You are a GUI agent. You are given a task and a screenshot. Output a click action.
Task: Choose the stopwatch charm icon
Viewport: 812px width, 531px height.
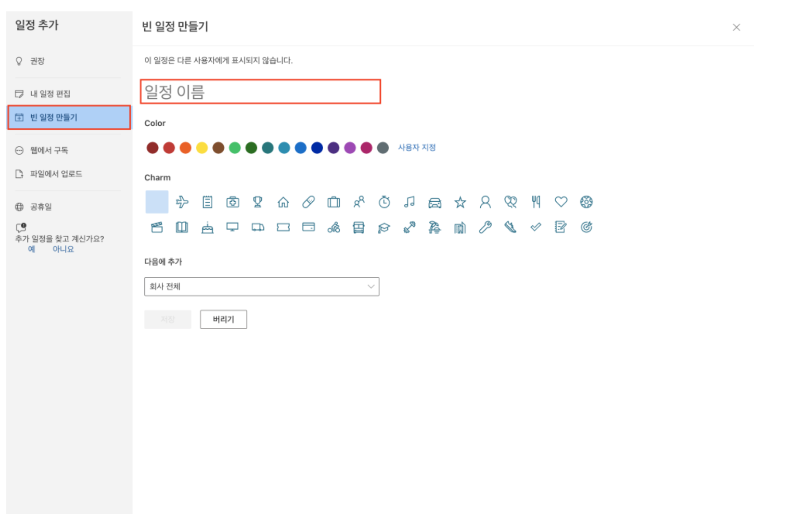click(384, 202)
